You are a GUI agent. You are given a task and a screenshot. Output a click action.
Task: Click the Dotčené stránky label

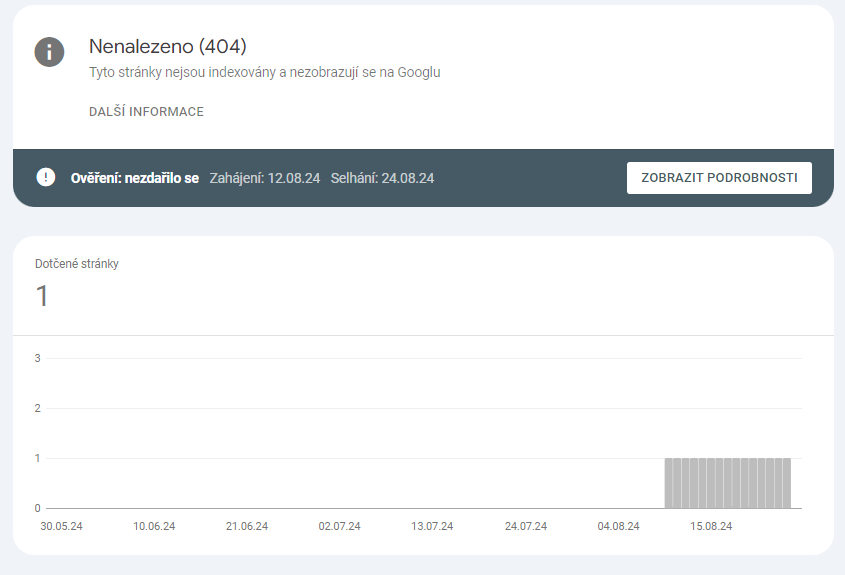77,264
